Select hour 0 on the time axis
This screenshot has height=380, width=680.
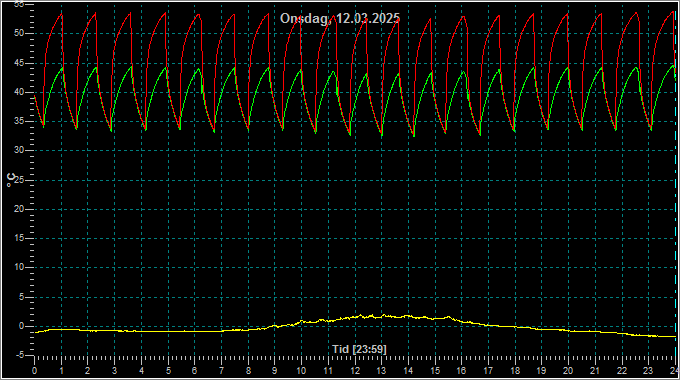click(x=34, y=371)
